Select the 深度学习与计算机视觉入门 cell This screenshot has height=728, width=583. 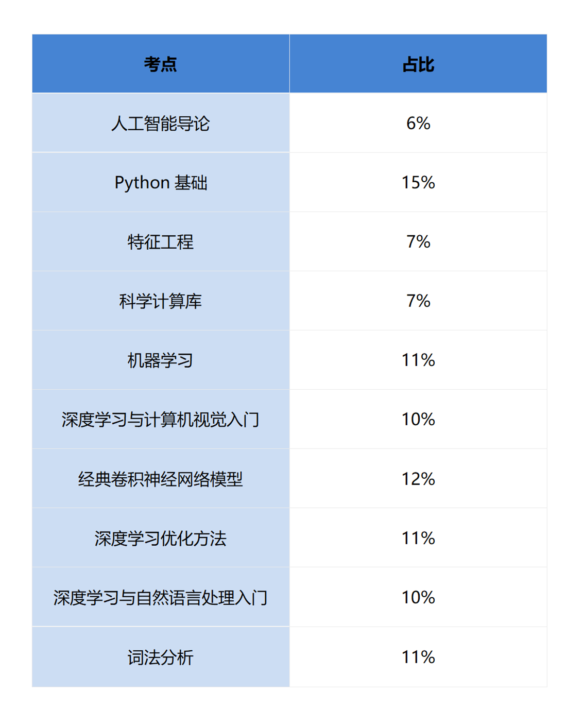coord(161,419)
